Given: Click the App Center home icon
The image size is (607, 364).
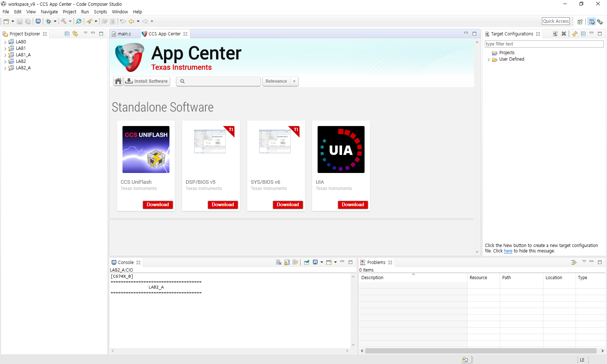Looking at the screenshot, I should pos(118,81).
